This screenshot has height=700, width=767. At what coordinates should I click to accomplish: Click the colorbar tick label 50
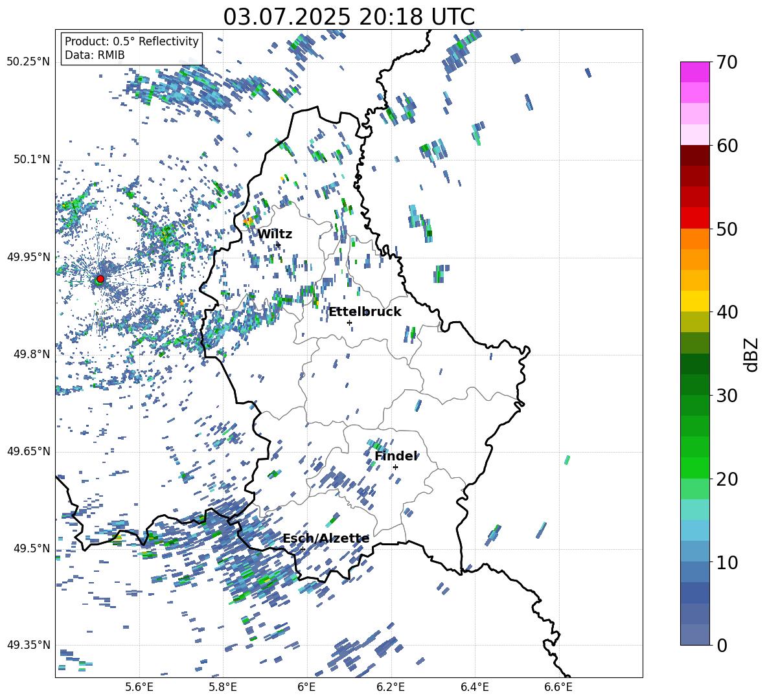(727, 229)
